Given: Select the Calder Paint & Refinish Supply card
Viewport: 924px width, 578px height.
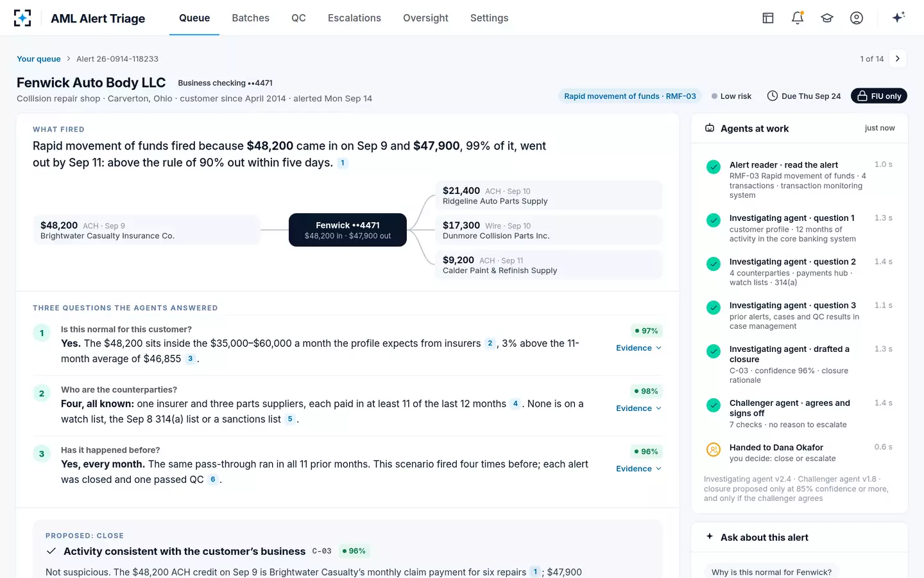Looking at the screenshot, I should pos(549,265).
